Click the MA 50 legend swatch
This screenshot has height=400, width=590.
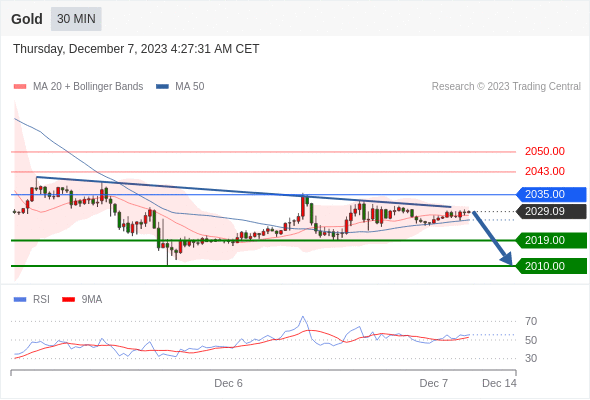pos(162,87)
